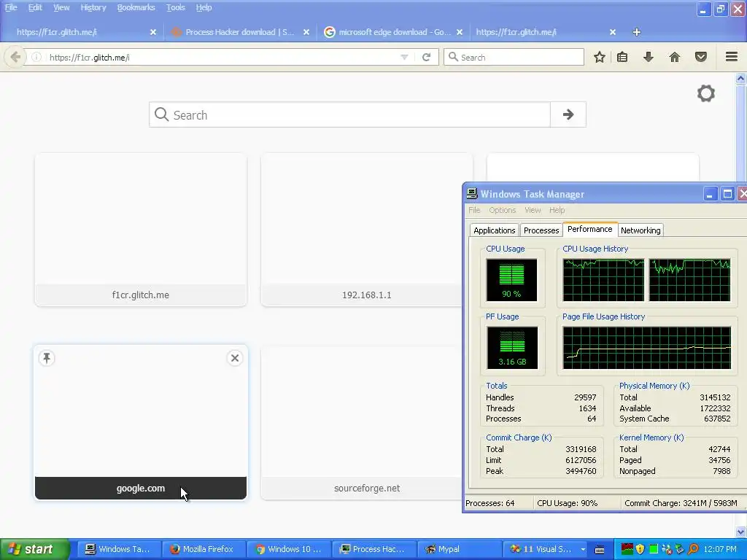The width and height of the screenshot is (747, 560).
Task: Minimize the Windows Task Manager window
Action: pos(710,194)
